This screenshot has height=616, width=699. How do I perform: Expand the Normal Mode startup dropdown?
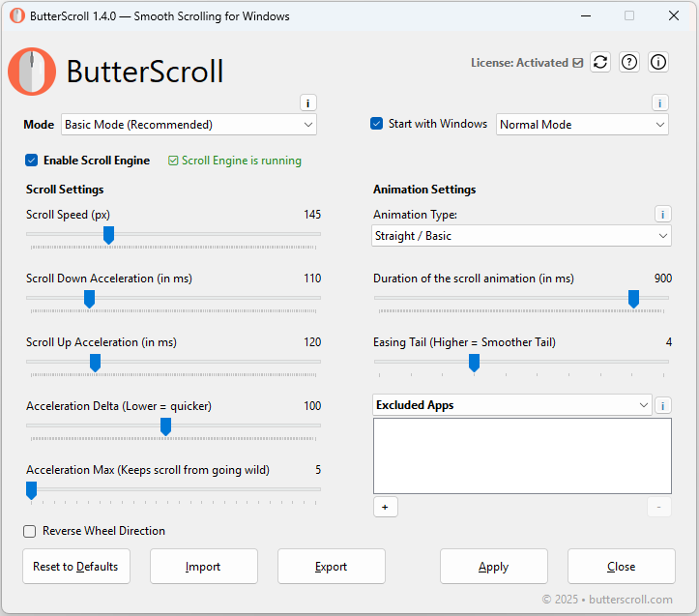pos(582,125)
